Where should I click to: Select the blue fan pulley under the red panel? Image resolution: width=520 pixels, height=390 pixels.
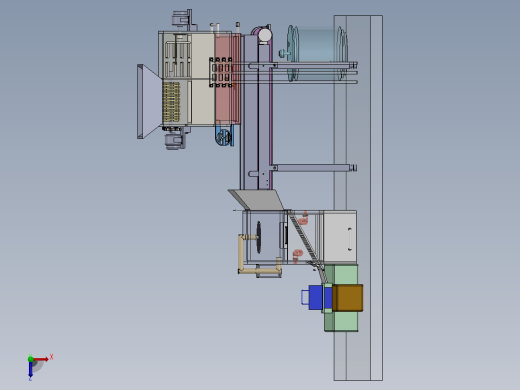click(x=224, y=136)
